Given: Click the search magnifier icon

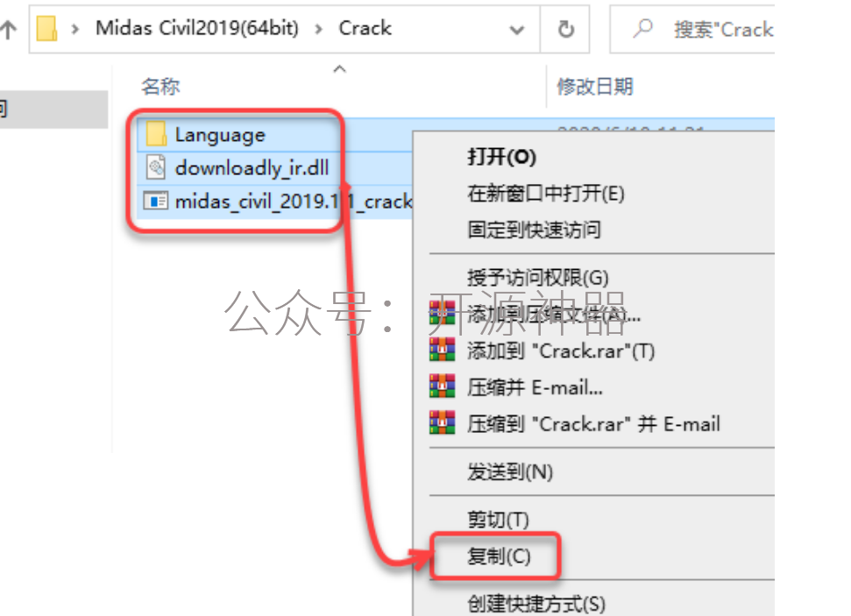Looking at the screenshot, I should (x=642, y=28).
